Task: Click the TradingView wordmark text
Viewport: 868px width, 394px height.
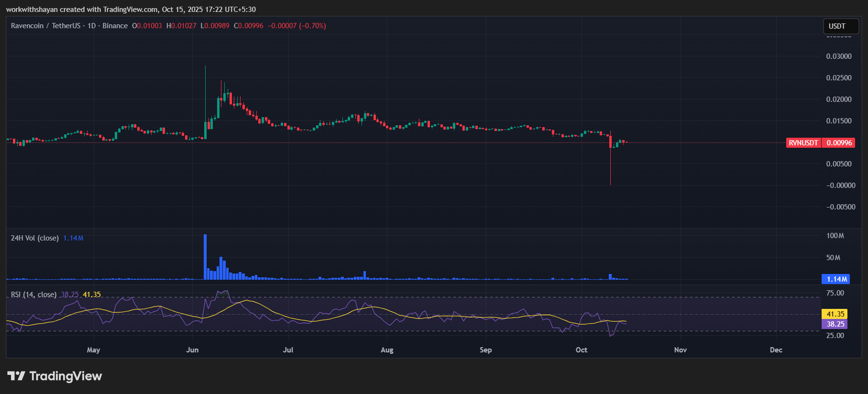Action: [x=66, y=376]
